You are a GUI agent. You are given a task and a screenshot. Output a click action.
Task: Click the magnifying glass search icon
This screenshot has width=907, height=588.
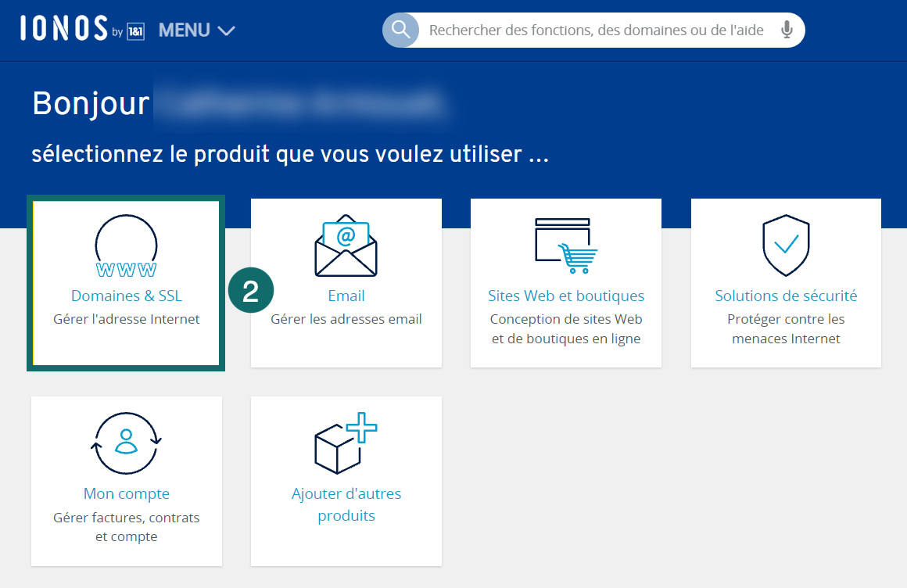tap(400, 30)
